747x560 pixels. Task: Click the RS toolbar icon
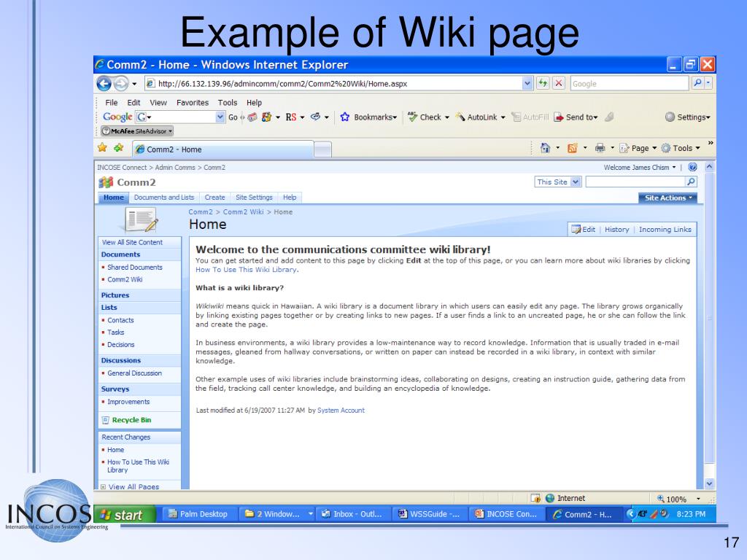(x=290, y=117)
